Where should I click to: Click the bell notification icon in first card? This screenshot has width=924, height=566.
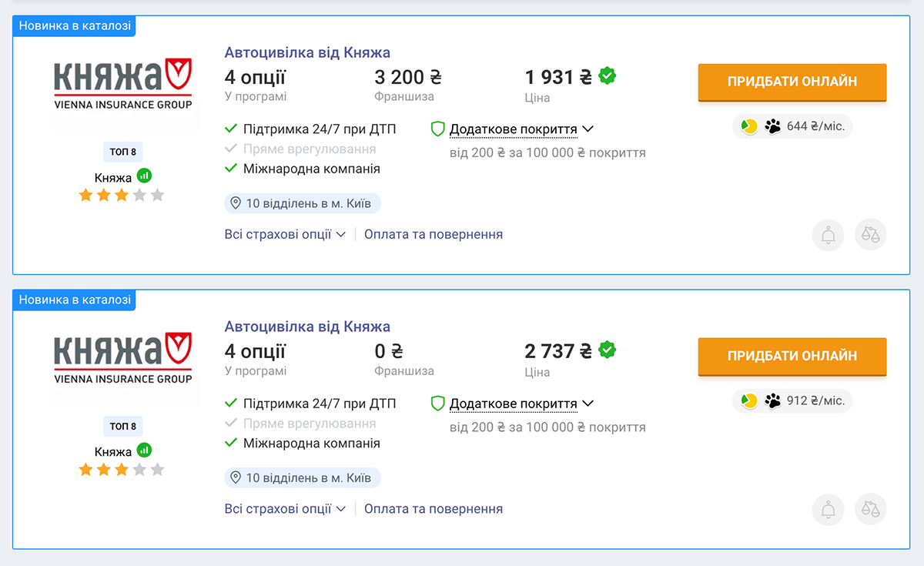tap(829, 235)
